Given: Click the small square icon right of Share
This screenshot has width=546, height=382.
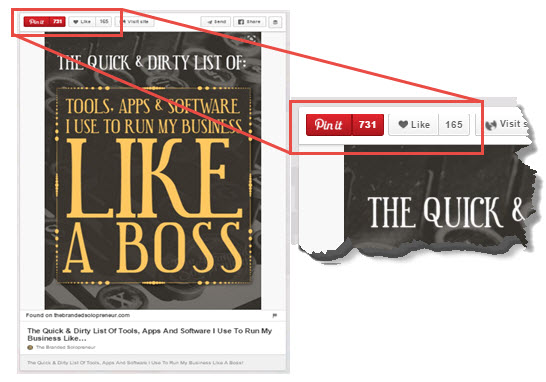Looking at the screenshot, I should (275, 22).
